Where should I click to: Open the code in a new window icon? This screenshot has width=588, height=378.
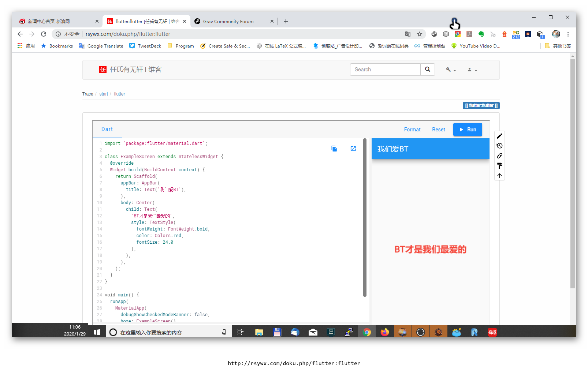click(x=353, y=149)
